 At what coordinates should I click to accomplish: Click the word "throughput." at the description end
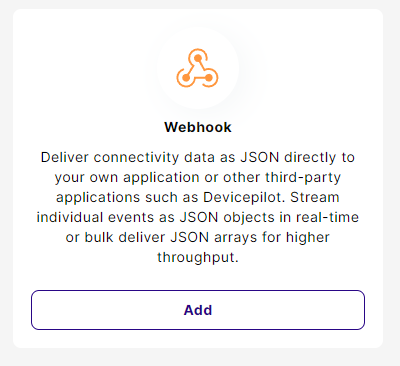[198, 258]
